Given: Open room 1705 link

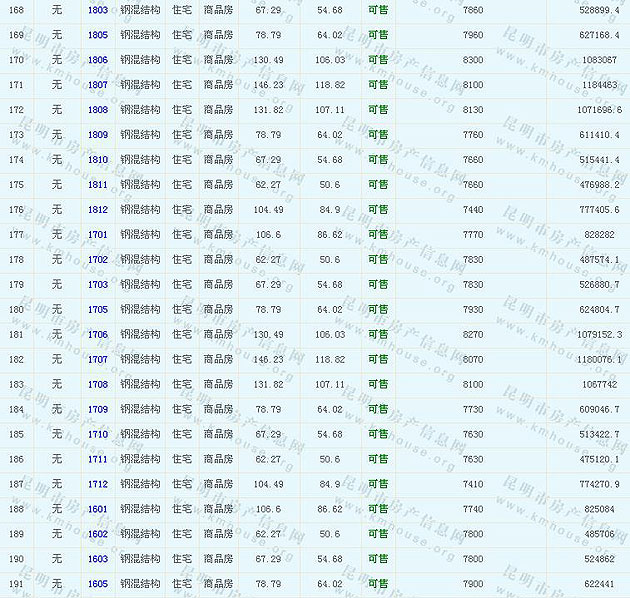Looking at the screenshot, I should coord(97,310).
